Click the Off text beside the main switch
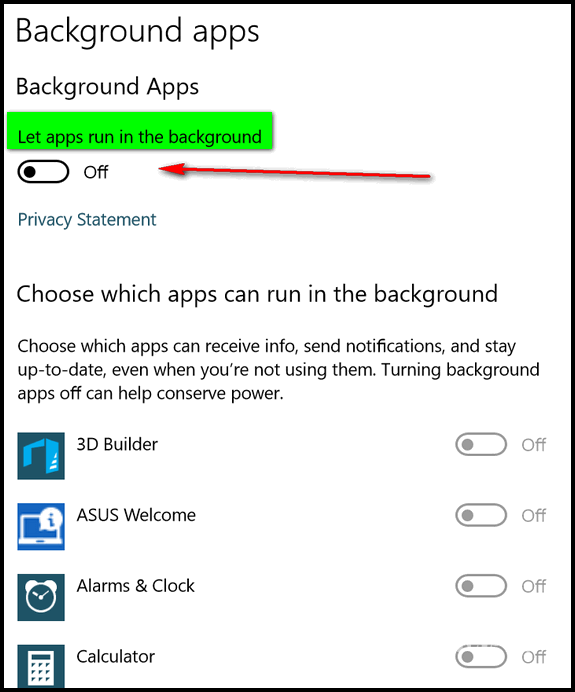Screen dimensions: 575x692 [x=96, y=172]
